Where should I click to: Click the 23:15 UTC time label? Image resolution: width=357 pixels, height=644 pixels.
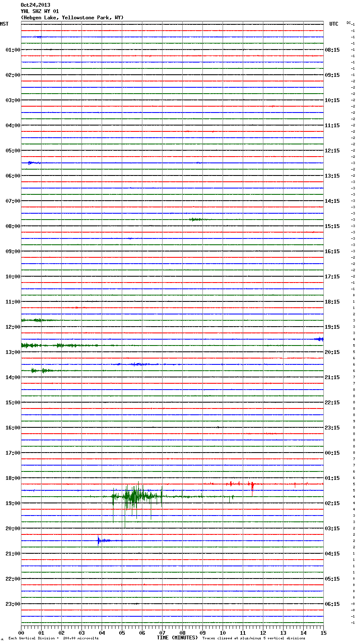332,428
